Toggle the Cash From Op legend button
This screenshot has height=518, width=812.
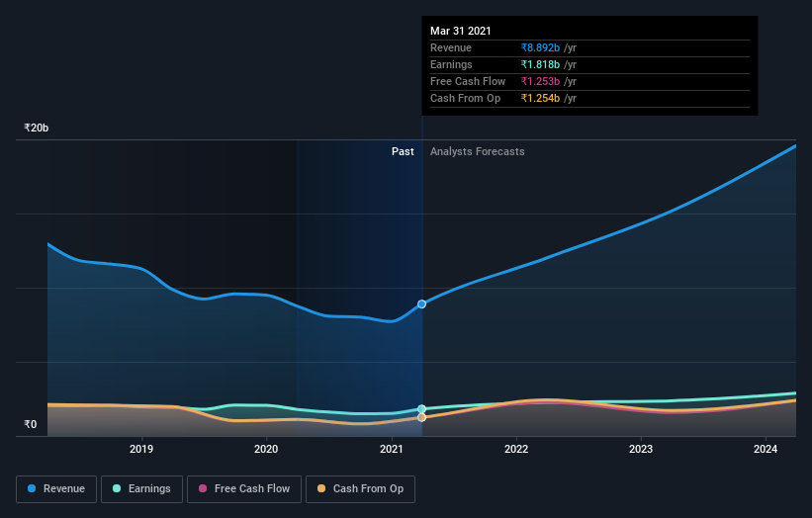point(360,489)
